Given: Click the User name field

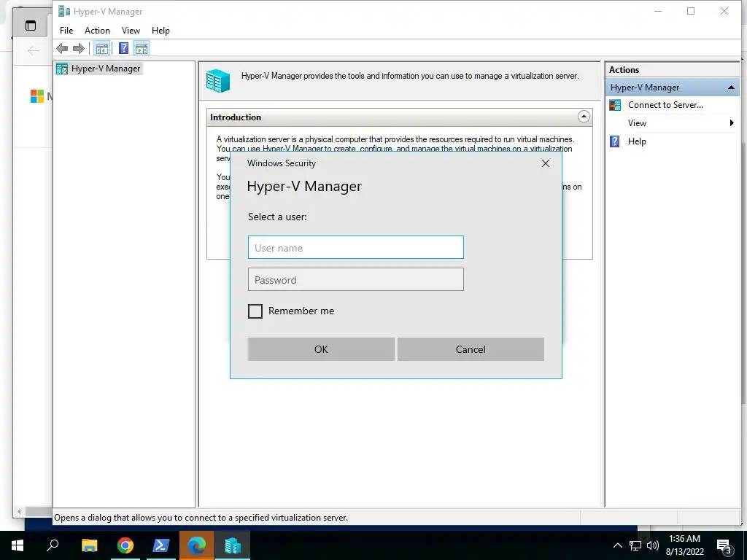Looking at the screenshot, I should pyautogui.click(x=355, y=247).
